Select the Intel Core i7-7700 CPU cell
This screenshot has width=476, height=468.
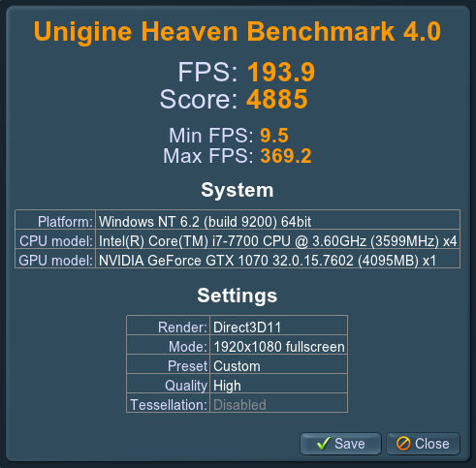point(277,239)
